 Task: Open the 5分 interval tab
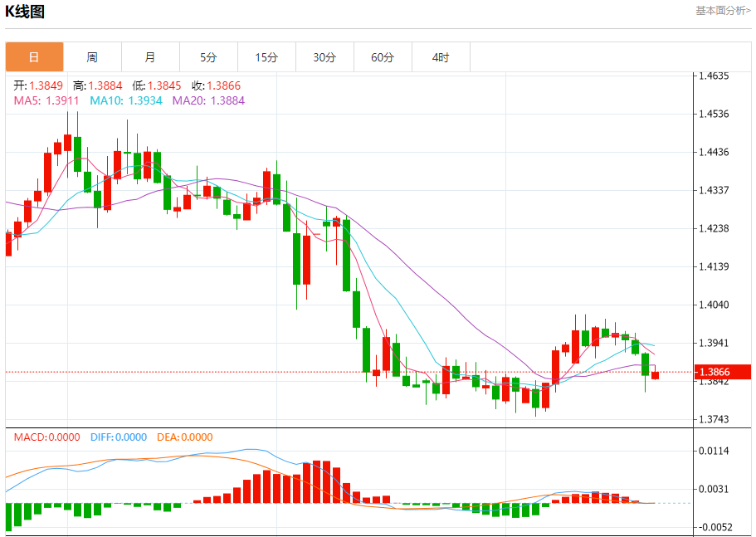208,57
